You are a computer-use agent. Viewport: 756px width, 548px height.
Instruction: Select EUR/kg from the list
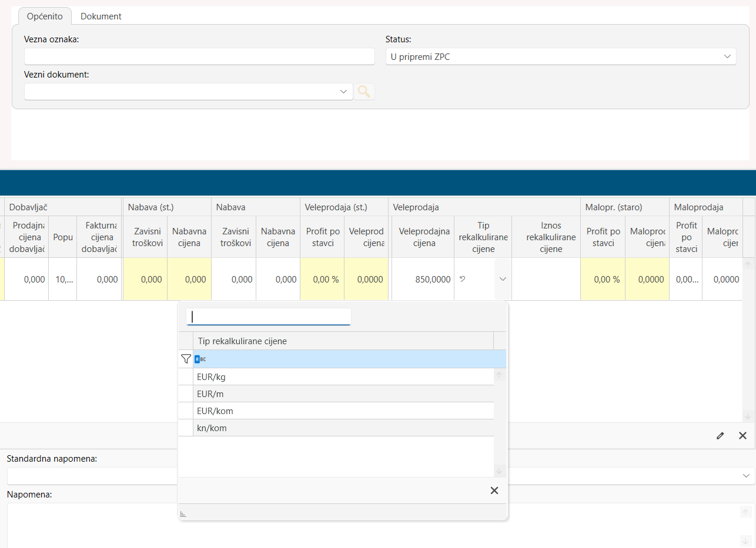pos(343,376)
